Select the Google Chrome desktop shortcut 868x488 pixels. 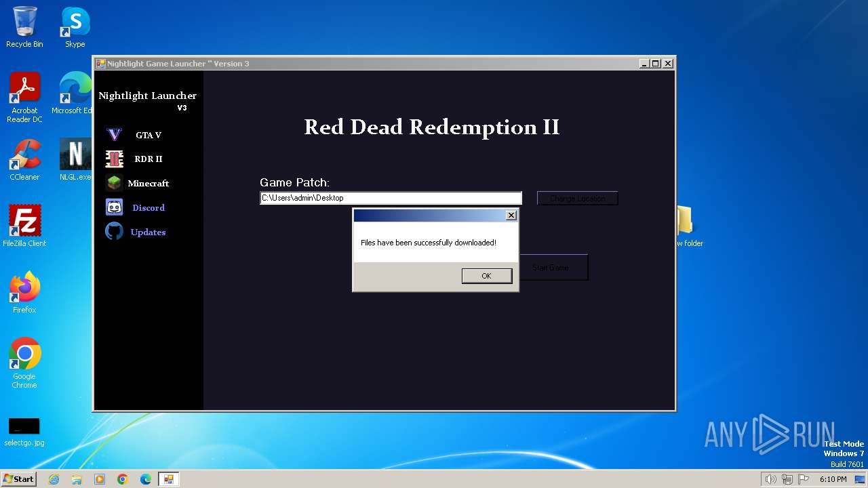[x=24, y=363]
